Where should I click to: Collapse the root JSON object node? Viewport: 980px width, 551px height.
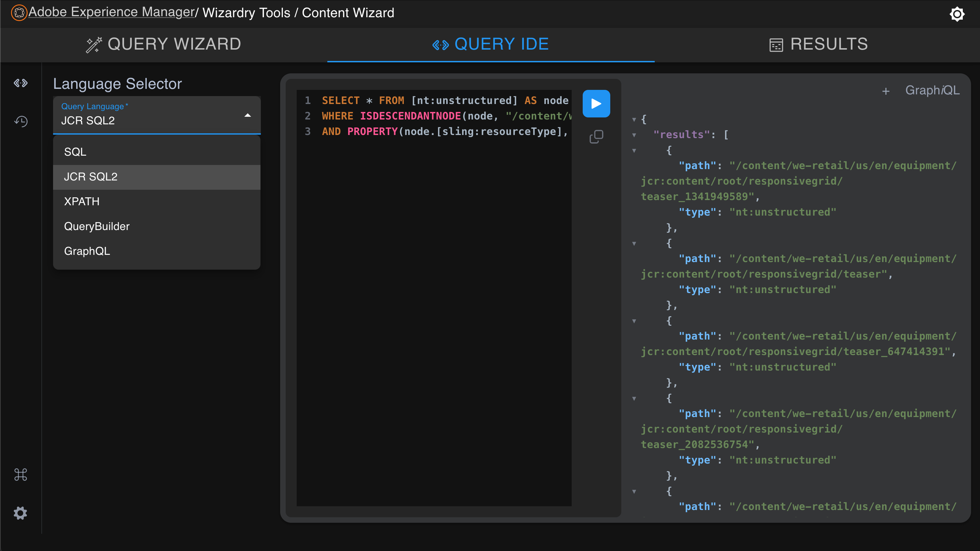pyautogui.click(x=634, y=119)
